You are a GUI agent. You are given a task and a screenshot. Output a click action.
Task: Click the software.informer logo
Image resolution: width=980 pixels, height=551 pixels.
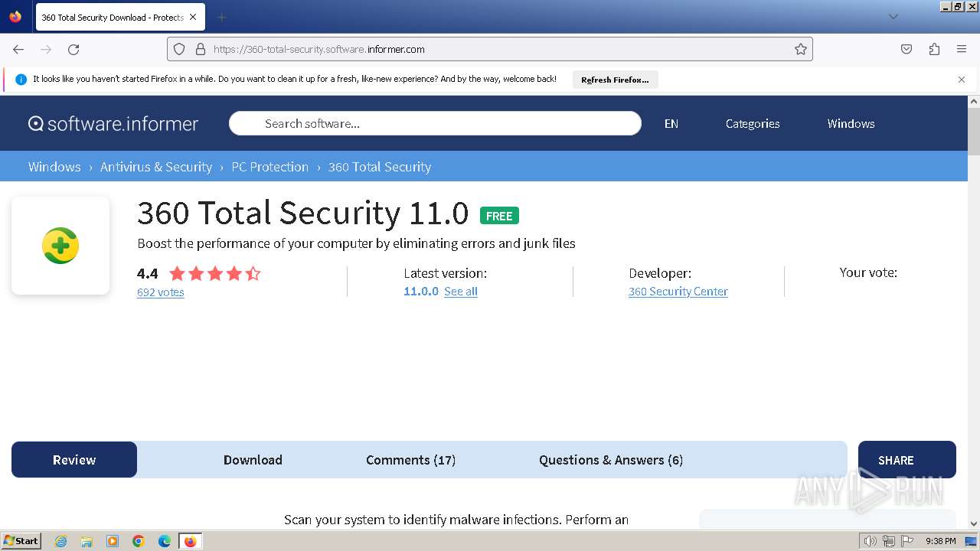pos(113,123)
